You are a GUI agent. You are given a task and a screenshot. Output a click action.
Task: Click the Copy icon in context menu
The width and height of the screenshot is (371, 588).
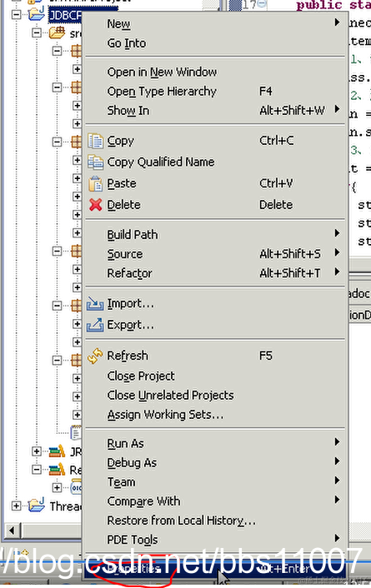click(x=95, y=141)
